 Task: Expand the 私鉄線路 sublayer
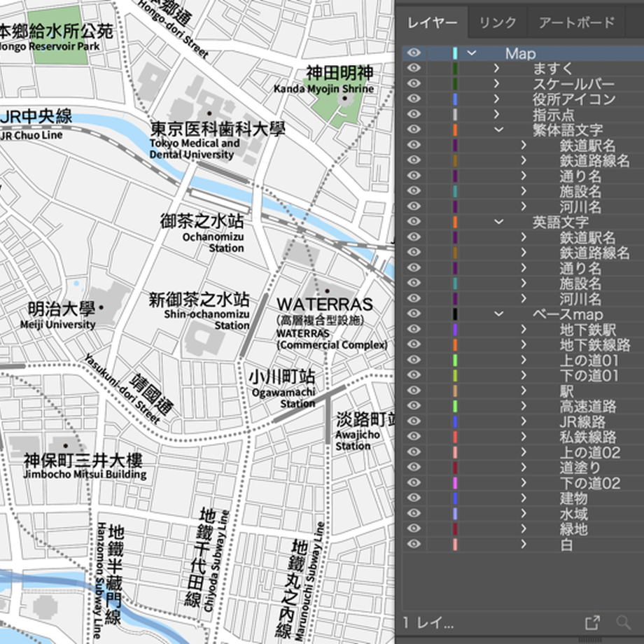(524, 437)
